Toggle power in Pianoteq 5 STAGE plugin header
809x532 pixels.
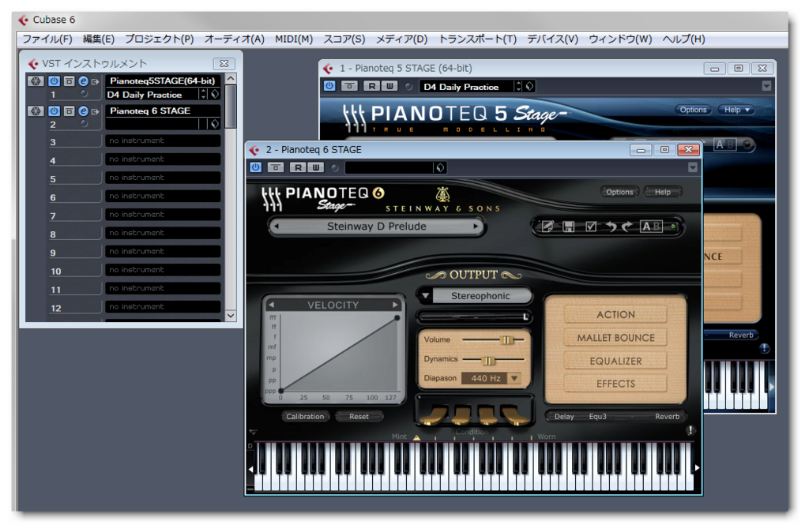click(x=329, y=86)
